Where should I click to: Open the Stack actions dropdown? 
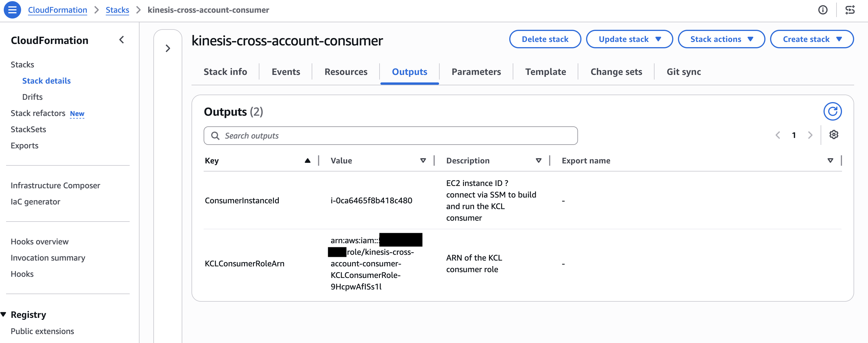tap(721, 39)
